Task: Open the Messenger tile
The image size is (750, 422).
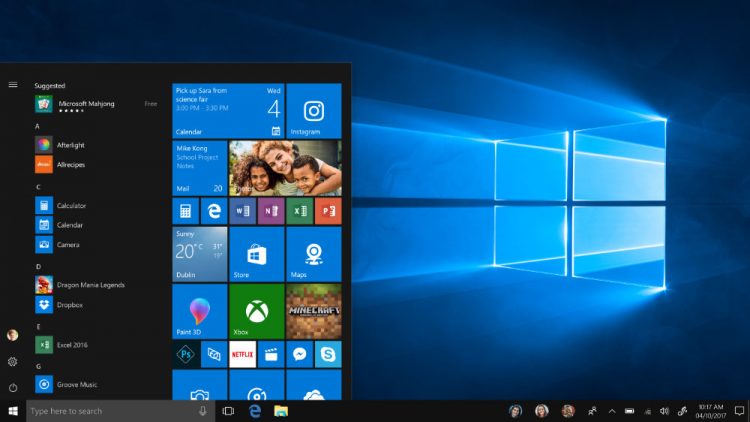Action: (x=299, y=355)
